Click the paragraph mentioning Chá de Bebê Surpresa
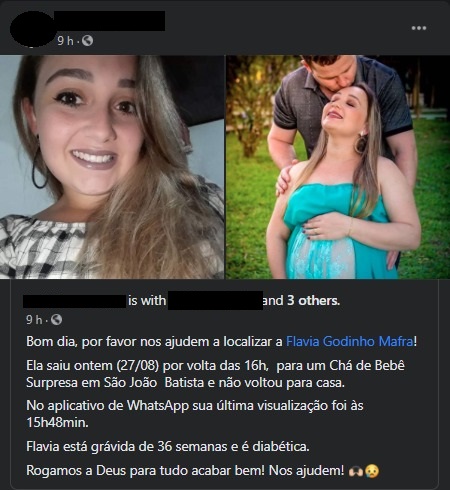Image resolution: width=450 pixels, height=490 pixels. point(215,374)
